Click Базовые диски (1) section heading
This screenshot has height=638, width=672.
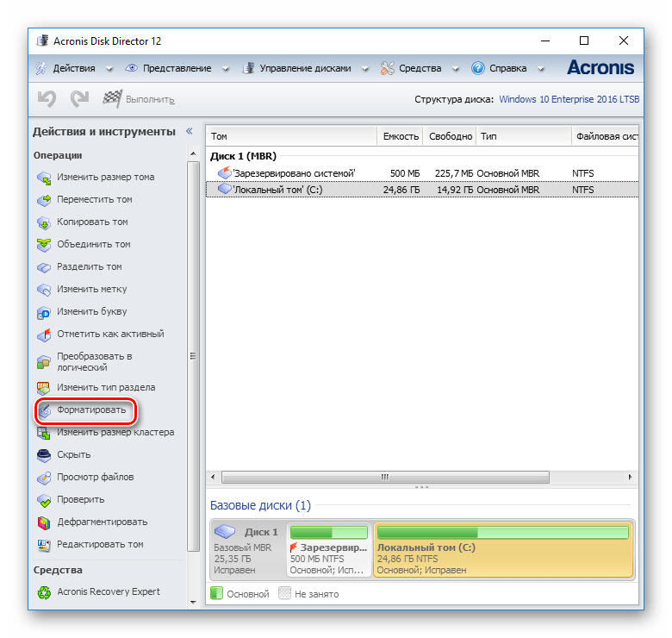(260, 505)
